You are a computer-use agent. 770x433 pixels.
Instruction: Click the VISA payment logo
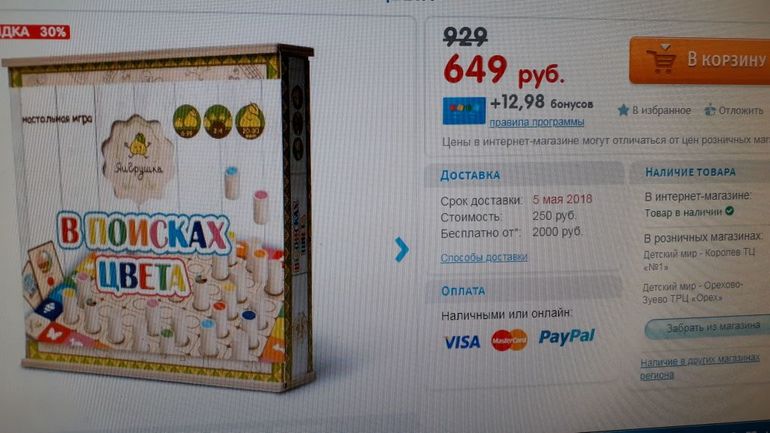click(462, 342)
